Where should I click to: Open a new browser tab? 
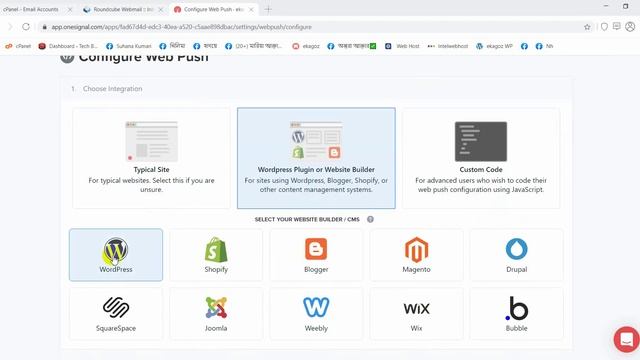268,9
